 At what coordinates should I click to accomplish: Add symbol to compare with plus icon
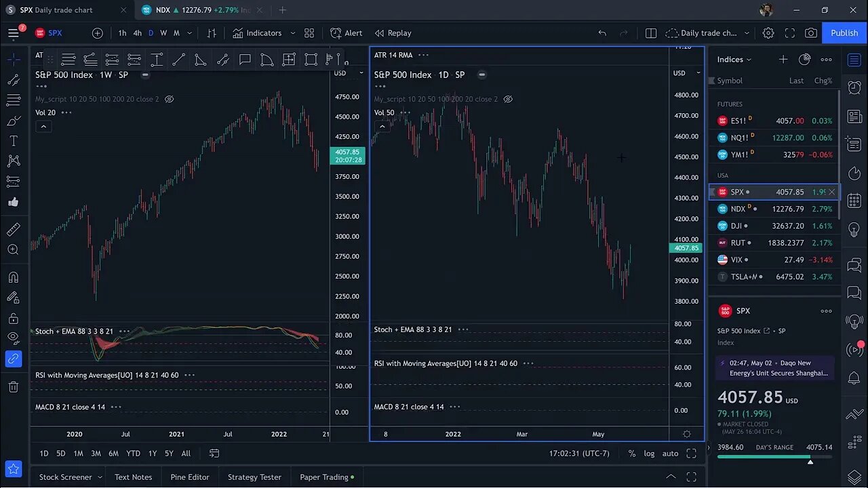pos(98,33)
